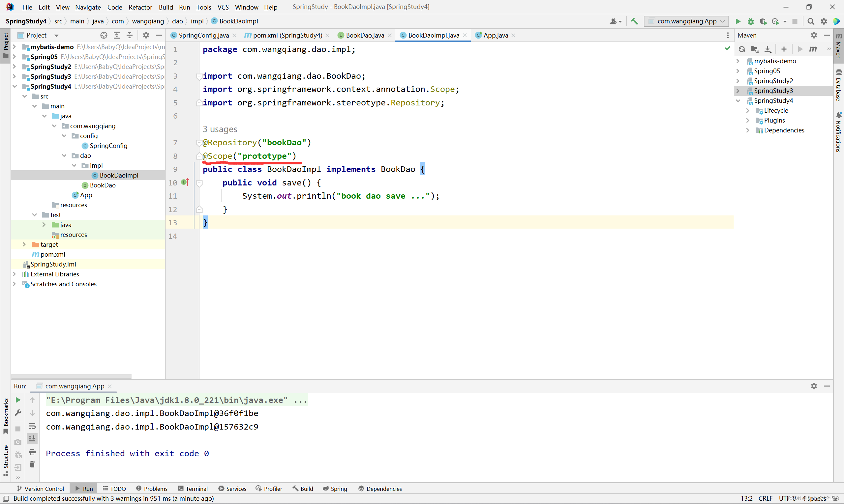Print the Run console output
844x504 pixels.
tap(32, 452)
